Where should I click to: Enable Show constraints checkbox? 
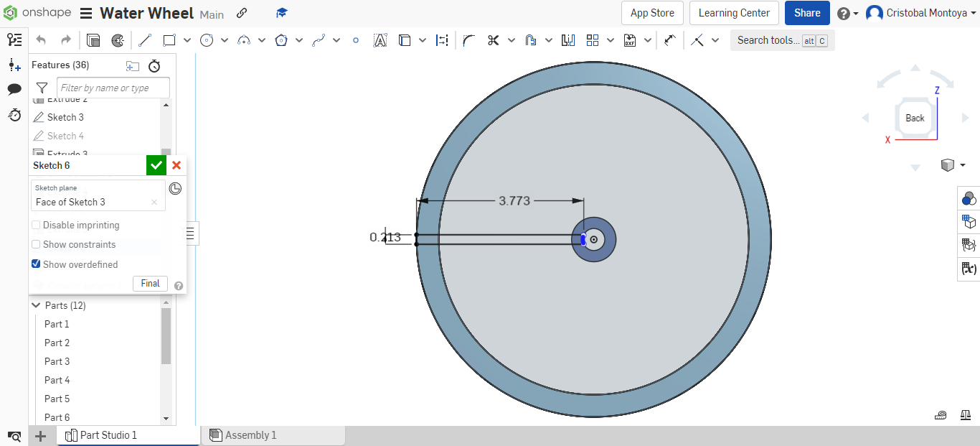coord(36,244)
